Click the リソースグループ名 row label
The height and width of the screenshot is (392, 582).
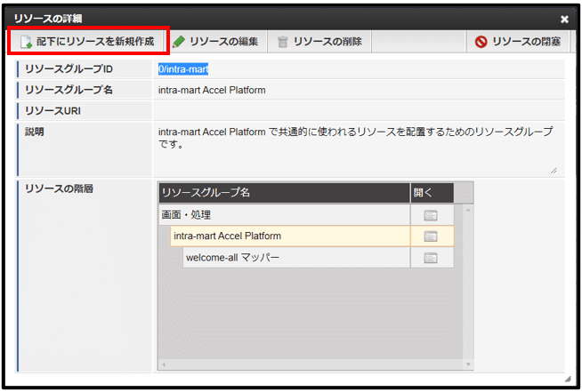tap(69, 90)
